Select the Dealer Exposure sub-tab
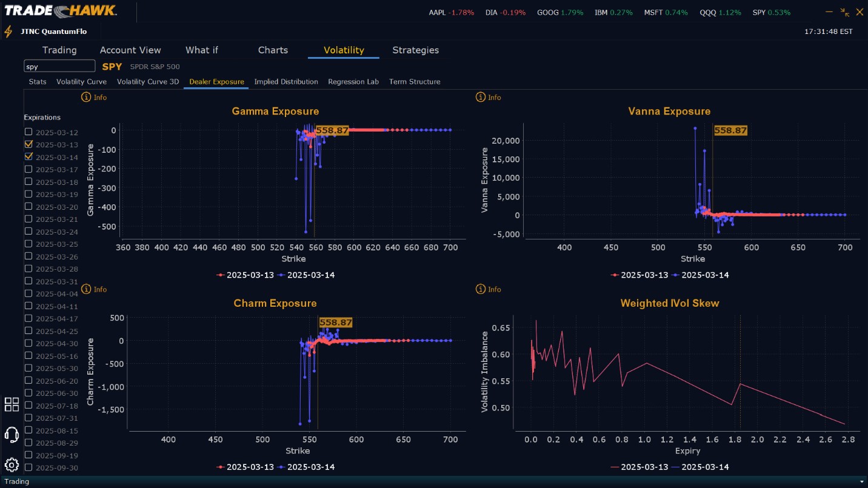 216,81
